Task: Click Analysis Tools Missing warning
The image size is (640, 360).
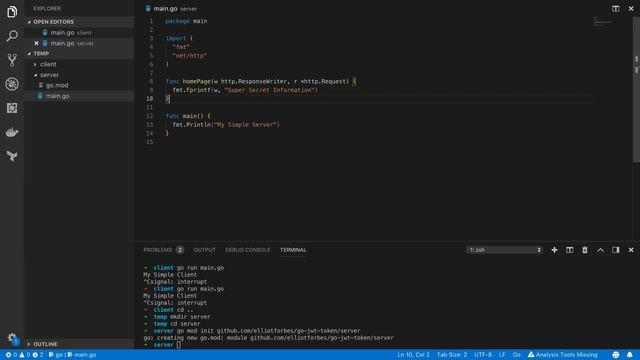Action: (x=562, y=355)
